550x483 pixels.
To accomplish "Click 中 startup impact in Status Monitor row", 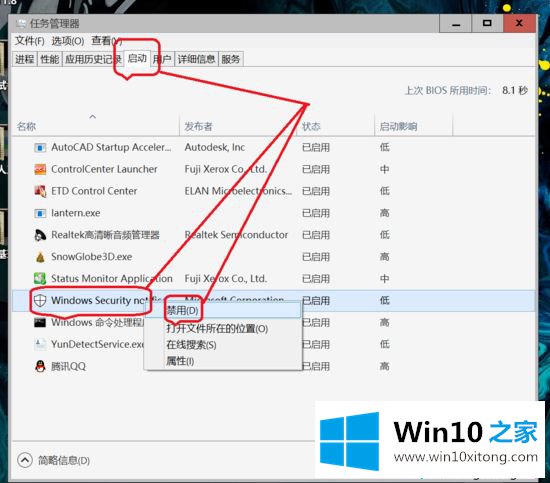I will (x=384, y=279).
